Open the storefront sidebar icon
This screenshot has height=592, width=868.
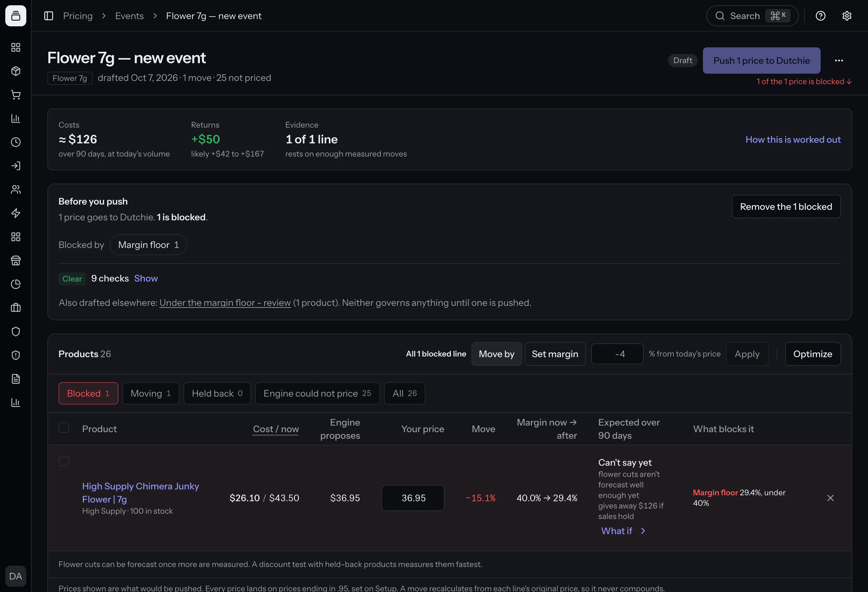16,260
